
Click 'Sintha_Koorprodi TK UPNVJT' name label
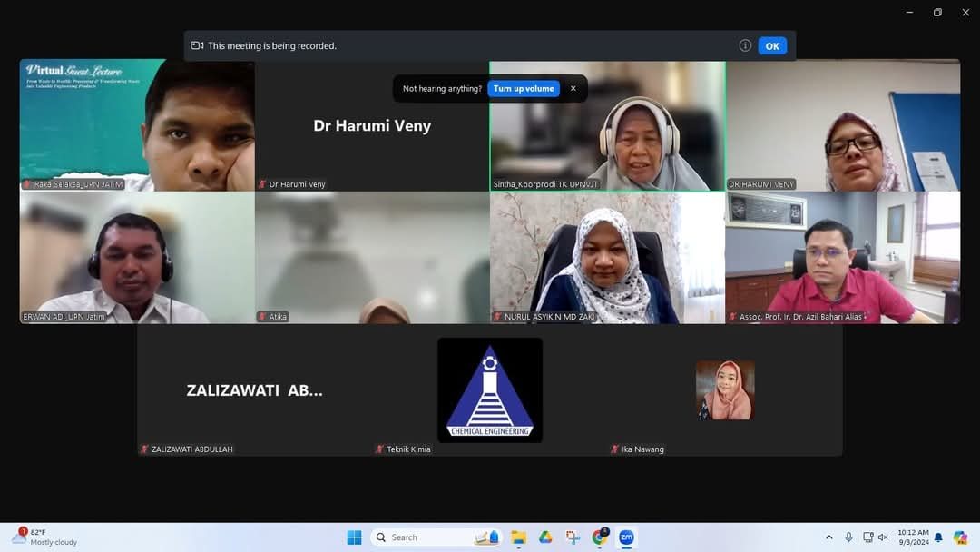point(545,184)
